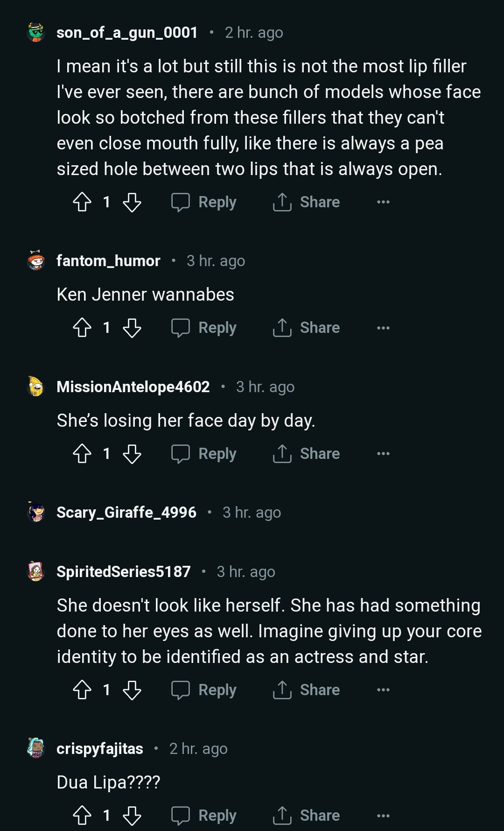Viewport: 504px width, 831px height.
Task: Show more options for SpiritedSeries5187's comment
Action: pos(383,690)
